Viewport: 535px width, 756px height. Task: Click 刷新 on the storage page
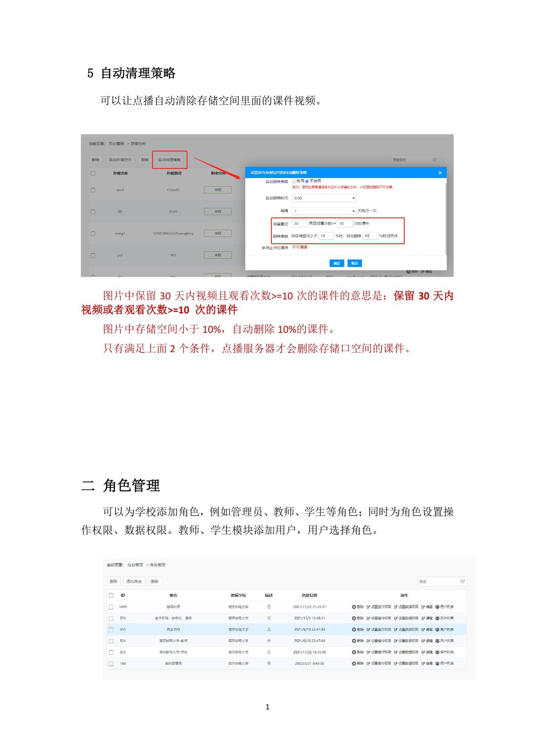[x=145, y=160]
